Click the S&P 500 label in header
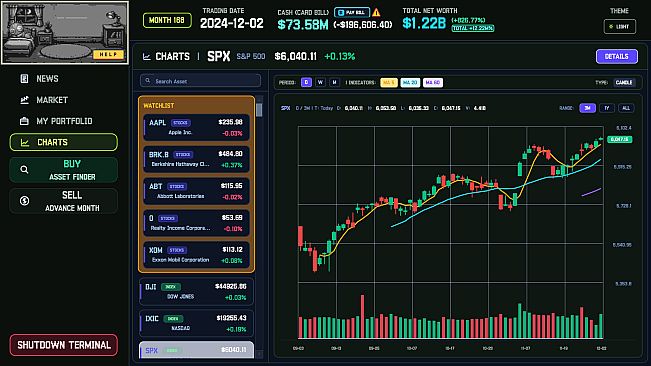 pyautogui.click(x=251, y=56)
